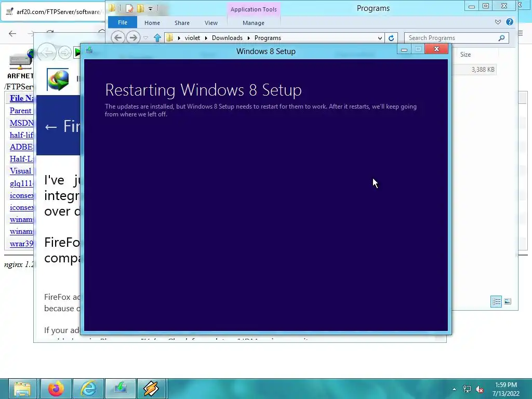Image resolution: width=532 pixels, height=399 pixels.
Task: Click 'violet' in the address breadcrumb
Action: pos(192,37)
